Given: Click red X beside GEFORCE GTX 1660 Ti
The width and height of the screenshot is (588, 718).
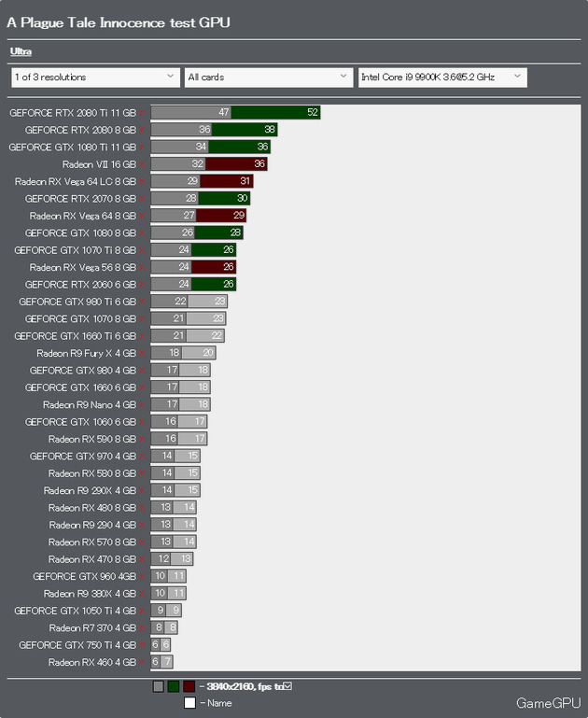Looking at the screenshot, I should coord(142,336).
